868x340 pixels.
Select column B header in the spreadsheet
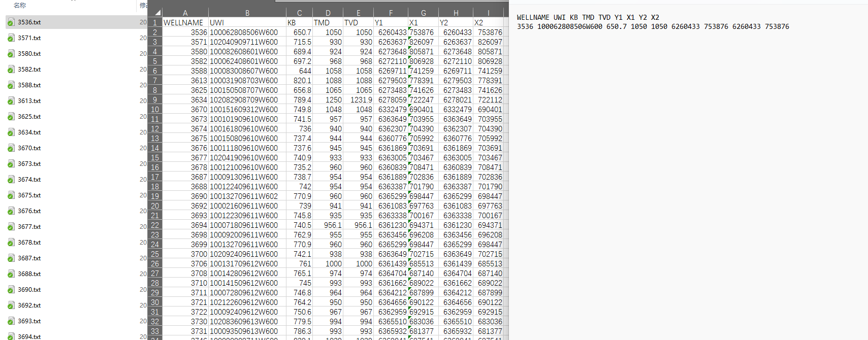[x=247, y=13]
